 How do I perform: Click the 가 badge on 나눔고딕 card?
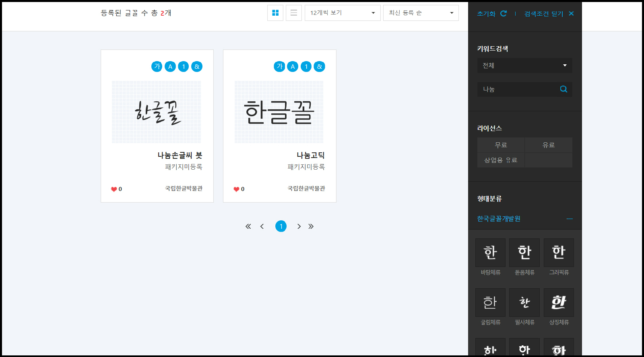279,66
